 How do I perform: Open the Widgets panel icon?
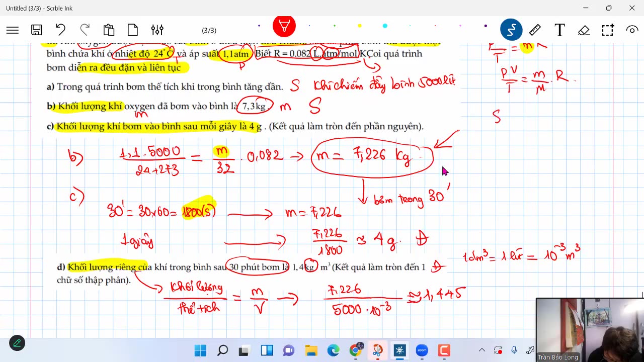click(x=267, y=350)
